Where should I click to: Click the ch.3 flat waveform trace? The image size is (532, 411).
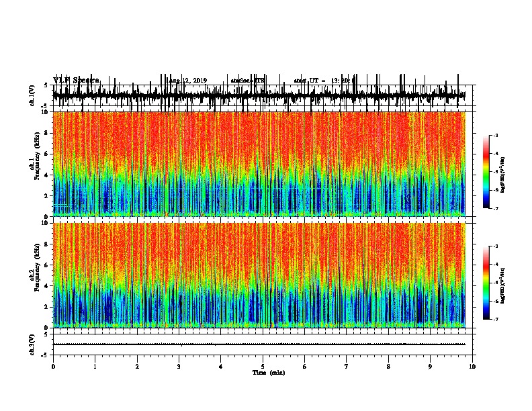point(259,345)
